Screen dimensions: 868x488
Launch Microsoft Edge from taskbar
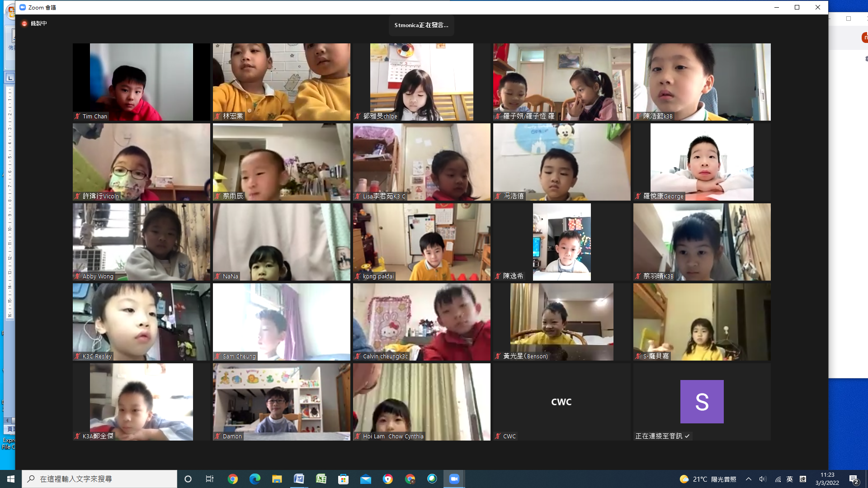pos(255,479)
